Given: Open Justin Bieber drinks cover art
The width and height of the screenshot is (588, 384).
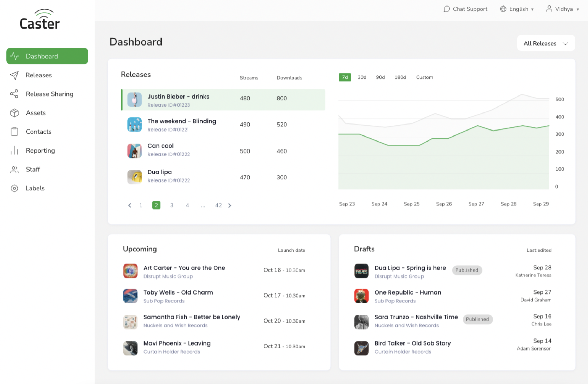Looking at the screenshot, I should (134, 100).
